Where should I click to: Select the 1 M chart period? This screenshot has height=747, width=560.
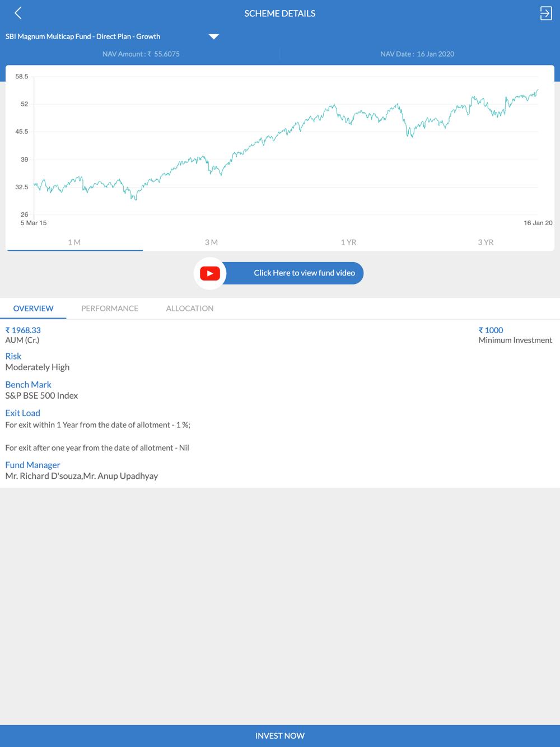(x=74, y=242)
